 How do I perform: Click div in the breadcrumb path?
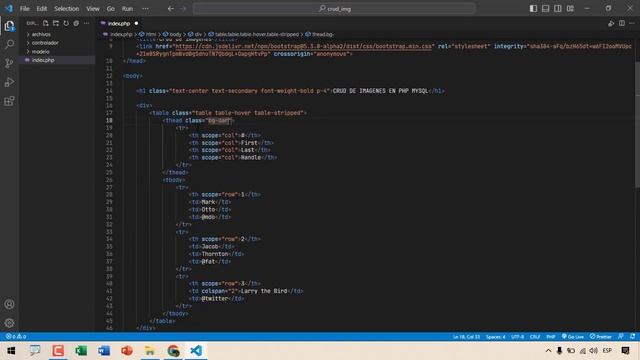point(198,34)
